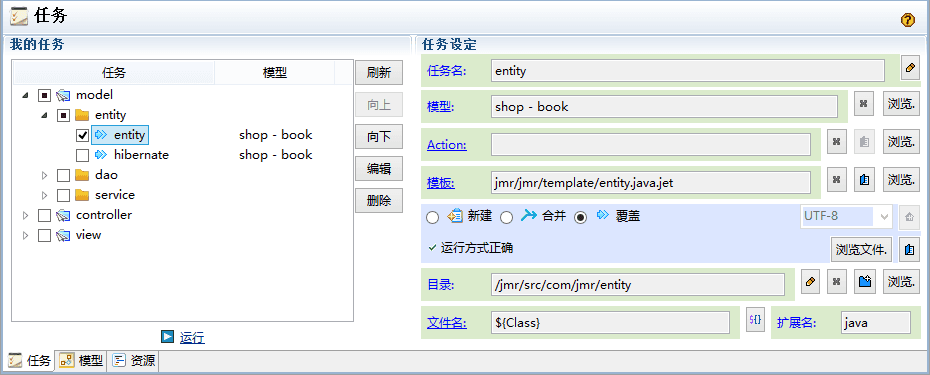The image size is (930, 375).
Task: Click the pencil icon beside 任务名 field
Action: (x=909, y=68)
